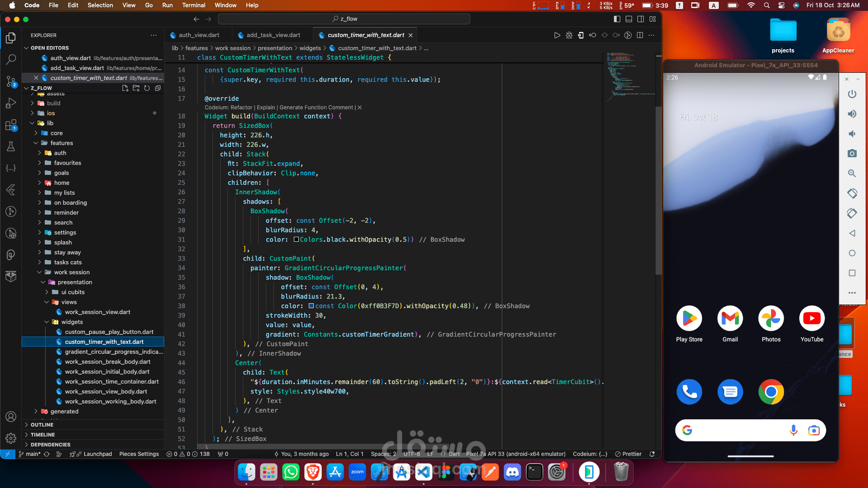Click the Codeium Refactor code lens link

click(241, 108)
